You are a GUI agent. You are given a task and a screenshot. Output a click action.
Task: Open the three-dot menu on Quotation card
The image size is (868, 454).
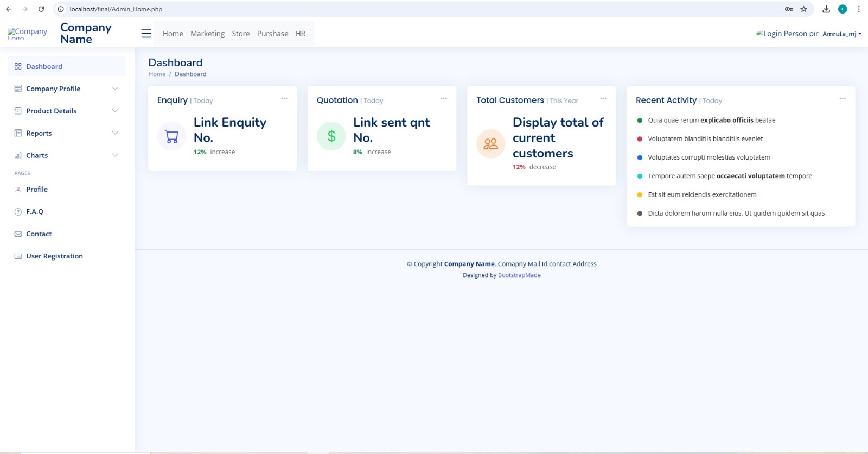(x=443, y=99)
